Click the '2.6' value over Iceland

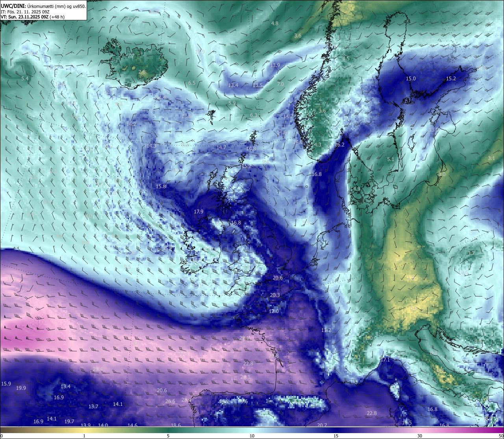tap(142, 72)
